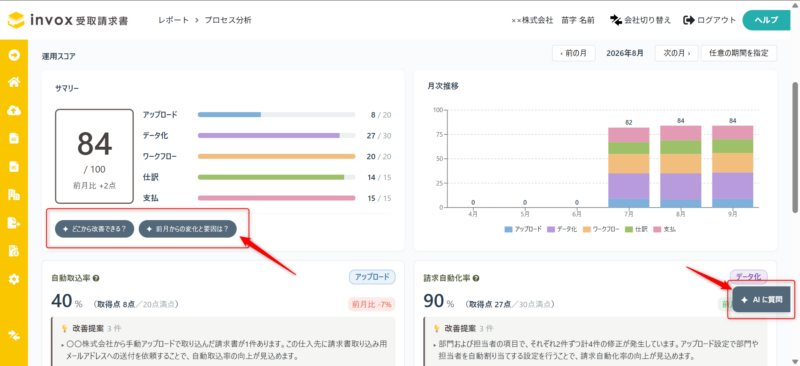
Task: Click 任意の期間を指定 button
Action: click(739, 53)
